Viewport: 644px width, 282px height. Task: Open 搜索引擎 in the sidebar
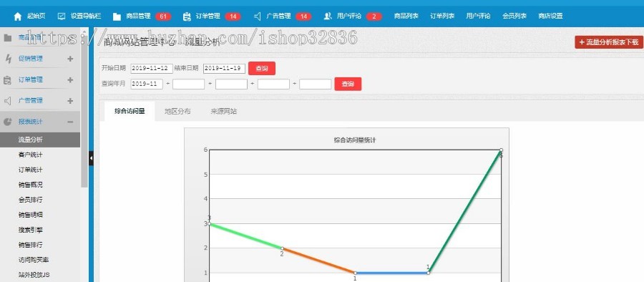30,230
